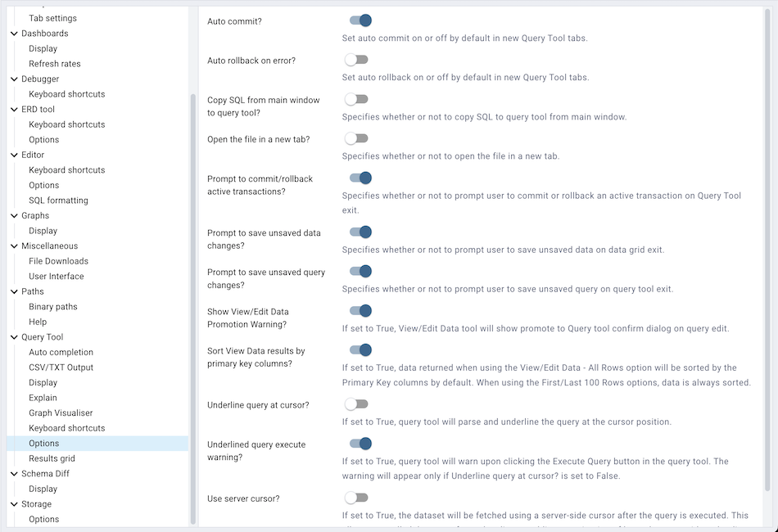Collapse the Miscellaneous section

click(x=12, y=246)
